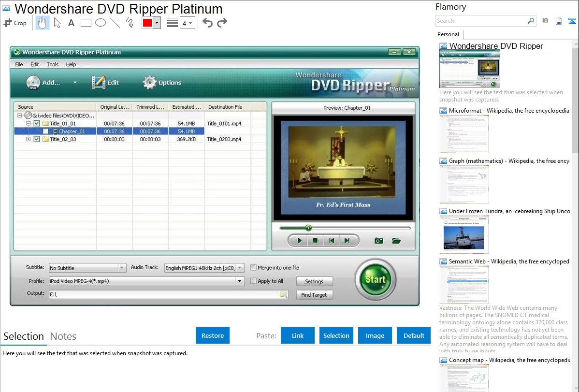Screen dimensions: 579x392
Task: Stop the preview video
Action: [x=315, y=241]
